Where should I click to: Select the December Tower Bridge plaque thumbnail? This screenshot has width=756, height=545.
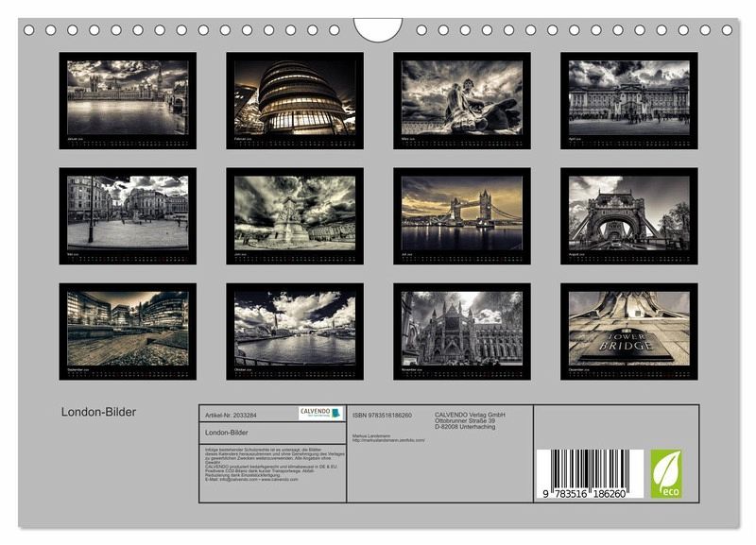[629, 332]
